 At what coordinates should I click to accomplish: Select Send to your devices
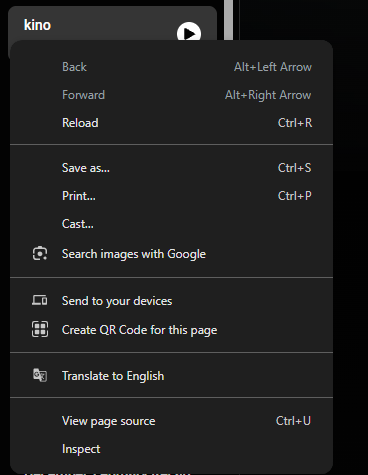pyautogui.click(x=171, y=301)
